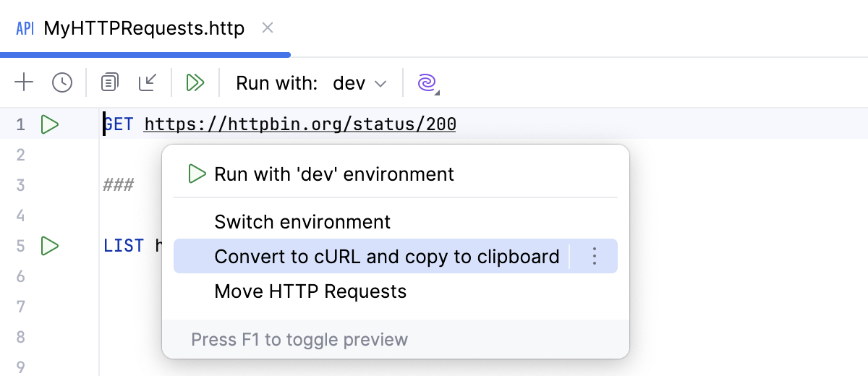This screenshot has height=376, width=868.
Task: Open the requests history clock icon
Action: coord(62,82)
